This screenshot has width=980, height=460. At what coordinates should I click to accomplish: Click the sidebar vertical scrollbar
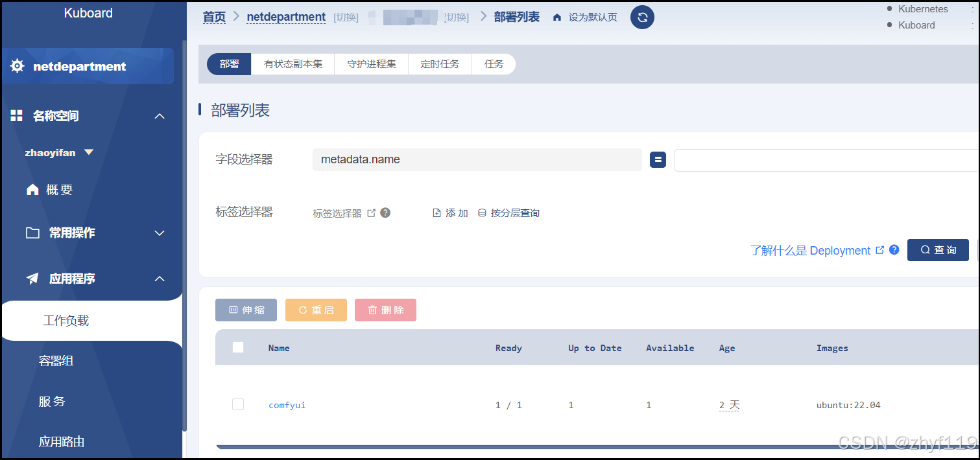tap(185, 236)
